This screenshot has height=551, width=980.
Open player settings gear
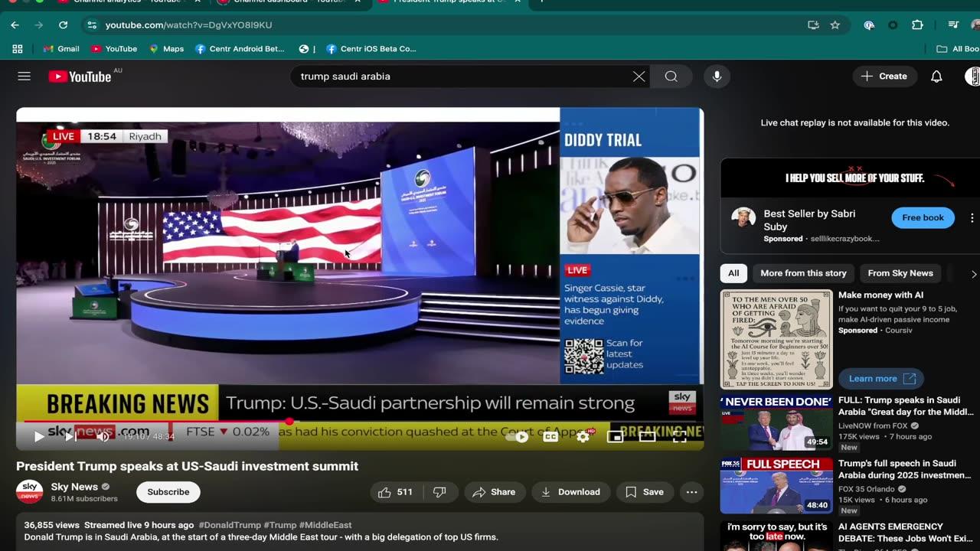(x=583, y=436)
